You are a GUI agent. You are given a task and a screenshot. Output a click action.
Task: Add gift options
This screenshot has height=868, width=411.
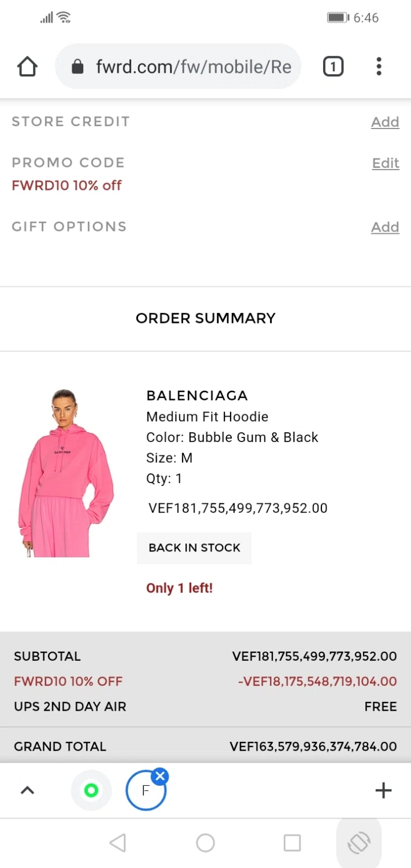(385, 227)
